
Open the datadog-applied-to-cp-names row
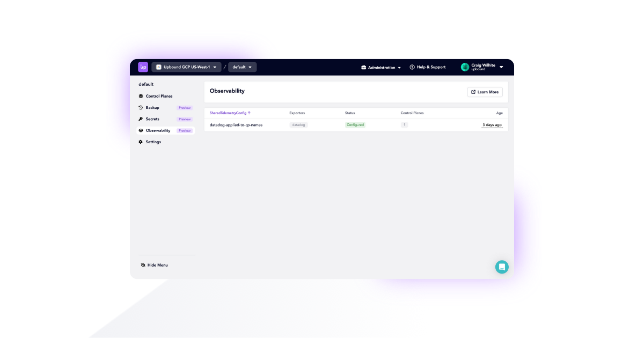coord(356,125)
